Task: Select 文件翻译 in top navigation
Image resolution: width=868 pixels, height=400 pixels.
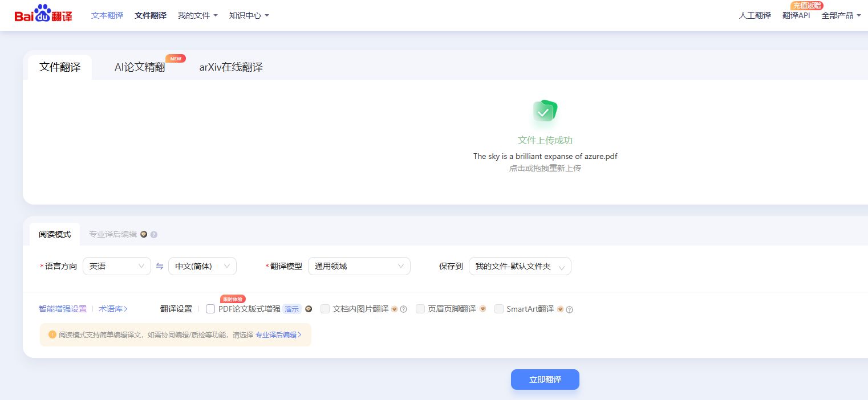Action: [151, 15]
